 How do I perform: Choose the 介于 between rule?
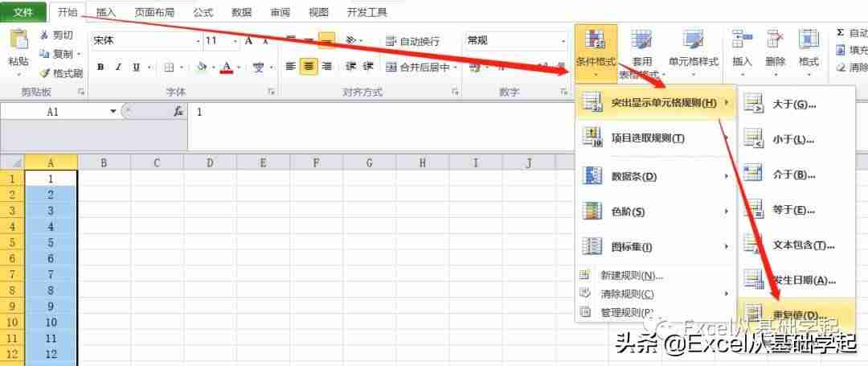(x=796, y=175)
